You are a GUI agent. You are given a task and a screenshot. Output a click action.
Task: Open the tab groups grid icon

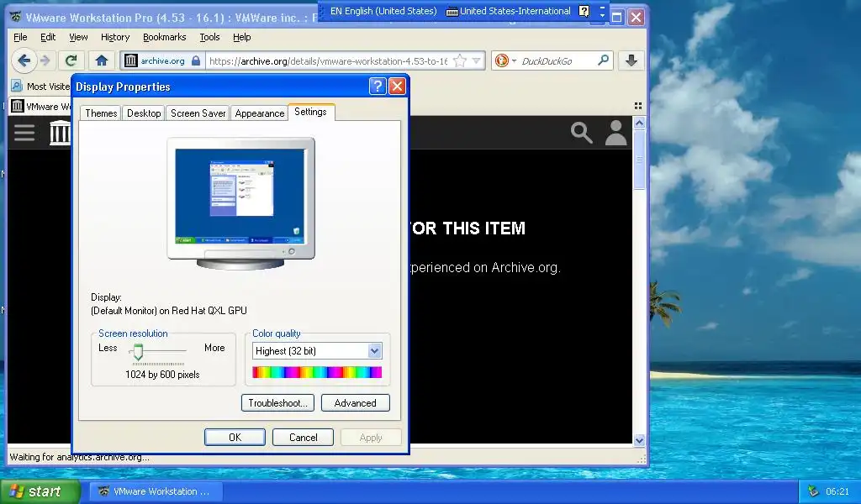[637, 105]
